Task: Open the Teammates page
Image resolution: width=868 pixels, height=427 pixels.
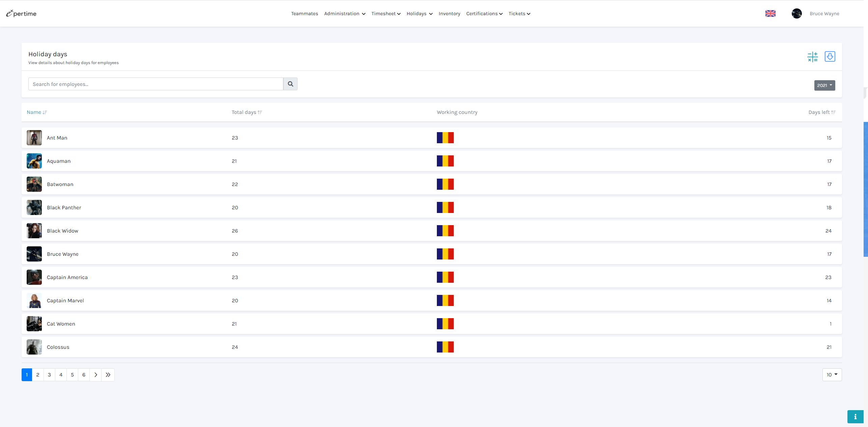Action: click(x=304, y=13)
